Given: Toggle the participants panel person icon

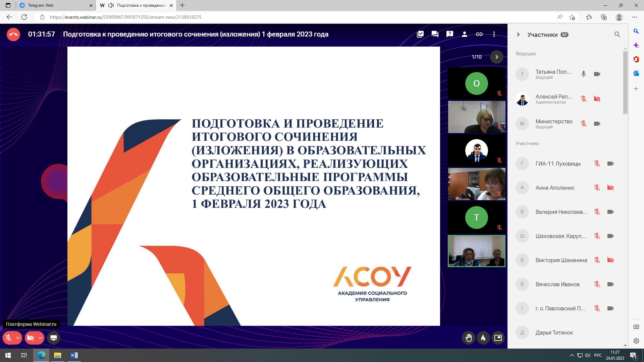Looking at the screenshot, I should pyautogui.click(x=465, y=34).
